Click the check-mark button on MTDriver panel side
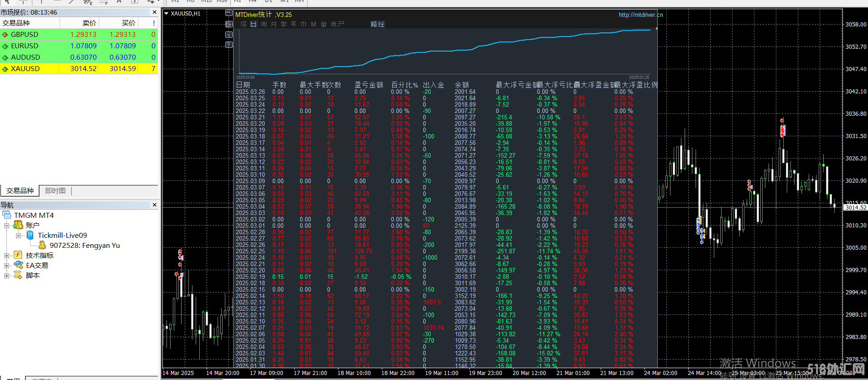The width and height of the screenshot is (868, 380). pyautogui.click(x=229, y=34)
